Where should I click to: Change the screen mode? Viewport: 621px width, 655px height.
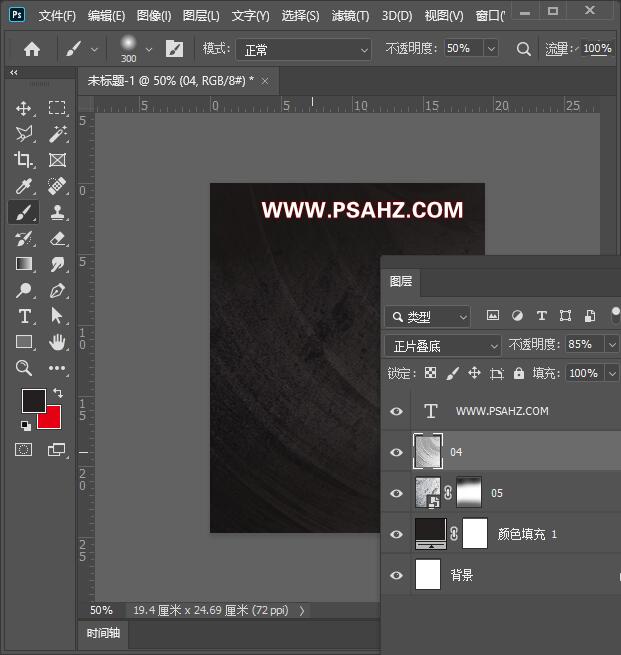click(x=56, y=449)
